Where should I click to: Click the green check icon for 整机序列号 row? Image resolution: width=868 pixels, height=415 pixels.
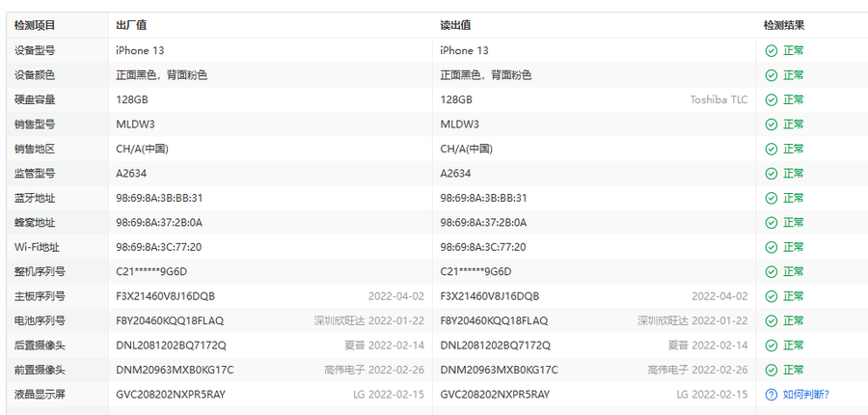click(x=772, y=271)
